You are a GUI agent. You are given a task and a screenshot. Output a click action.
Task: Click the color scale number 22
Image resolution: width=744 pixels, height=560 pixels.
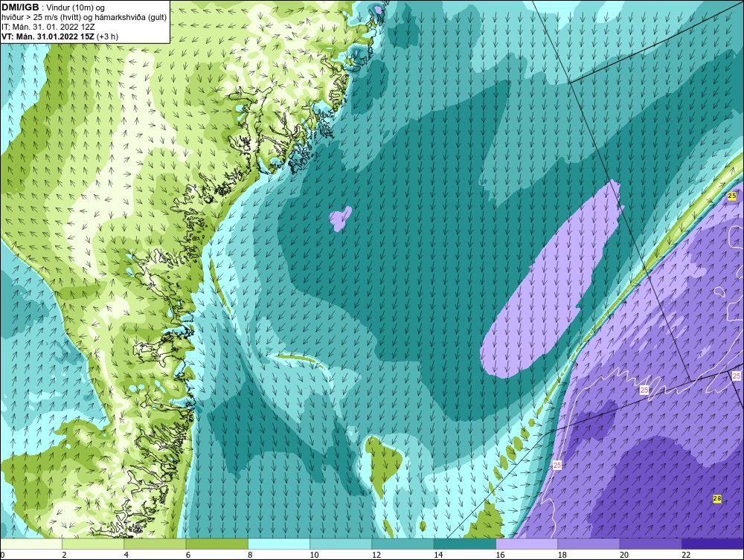tap(686, 556)
